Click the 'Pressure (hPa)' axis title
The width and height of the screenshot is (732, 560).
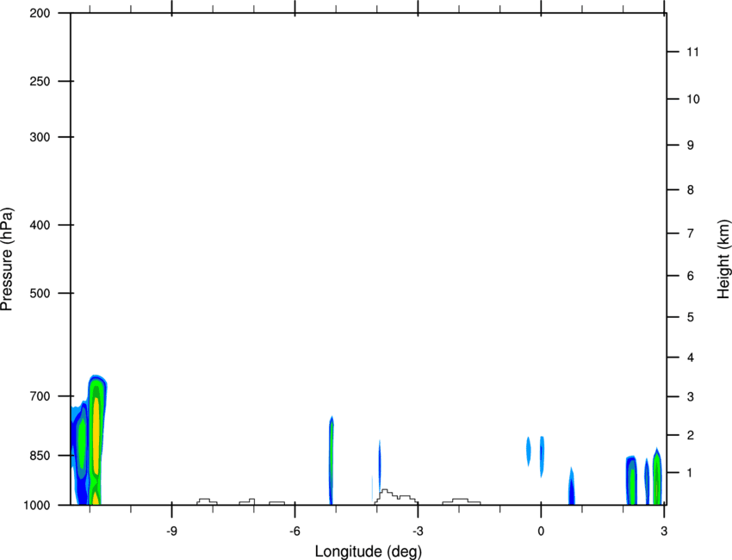coord(7,259)
